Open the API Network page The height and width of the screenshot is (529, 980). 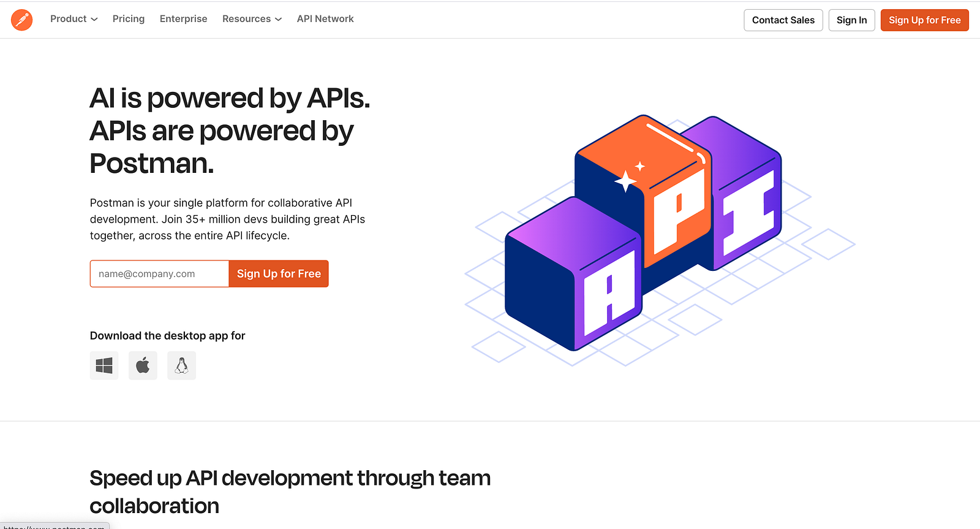click(x=325, y=19)
